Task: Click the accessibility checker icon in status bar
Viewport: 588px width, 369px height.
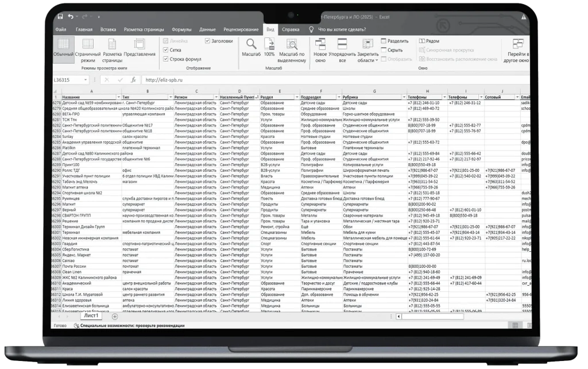Action: click(76, 326)
